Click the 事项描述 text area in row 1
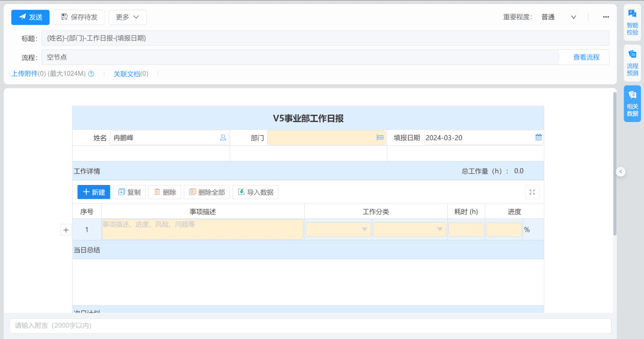Viewport: 644px width, 339px height. click(x=203, y=230)
